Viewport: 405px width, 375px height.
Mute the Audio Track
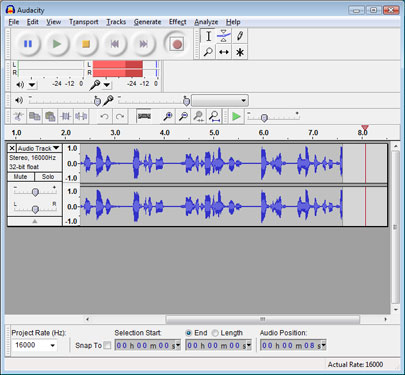pyautogui.click(x=20, y=177)
